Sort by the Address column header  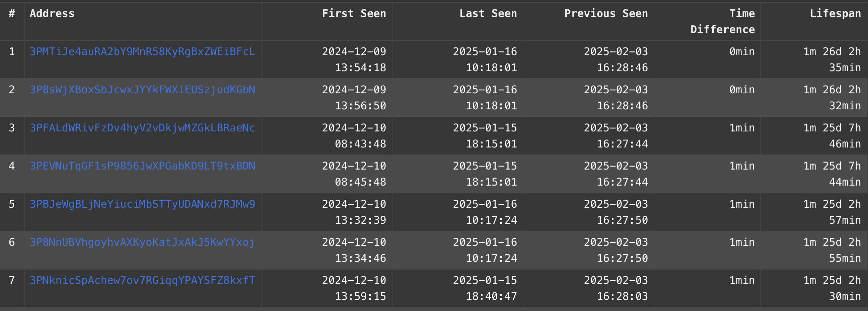[52, 13]
